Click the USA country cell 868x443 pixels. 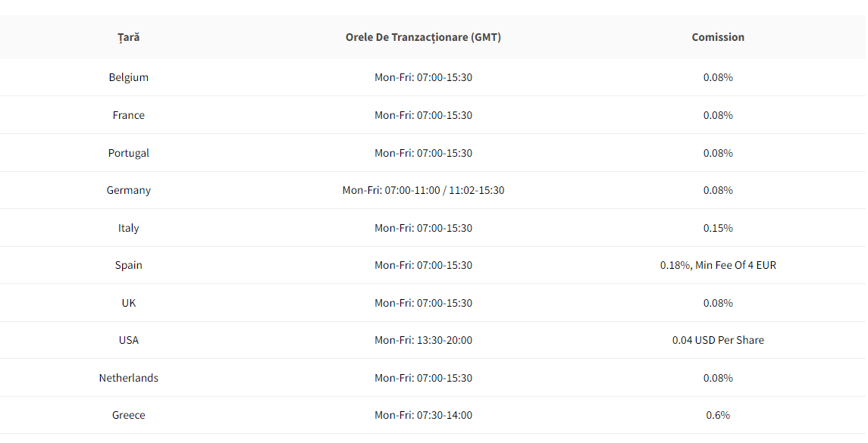pyautogui.click(x=128, y=340)
